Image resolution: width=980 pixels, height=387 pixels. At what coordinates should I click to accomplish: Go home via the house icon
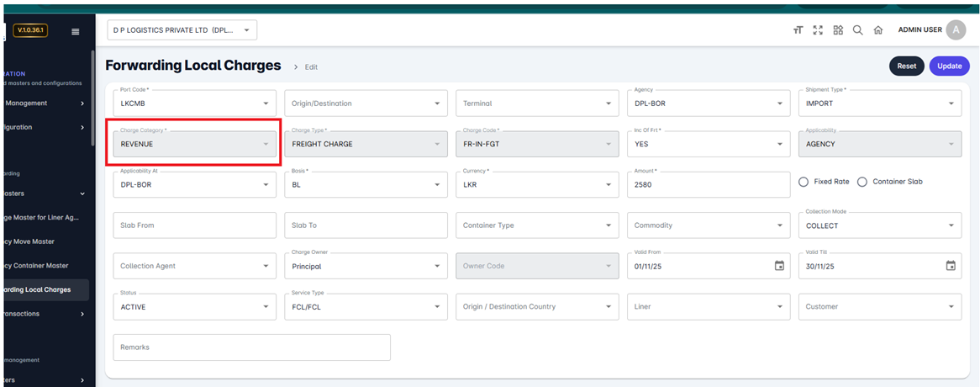(877, 30)
